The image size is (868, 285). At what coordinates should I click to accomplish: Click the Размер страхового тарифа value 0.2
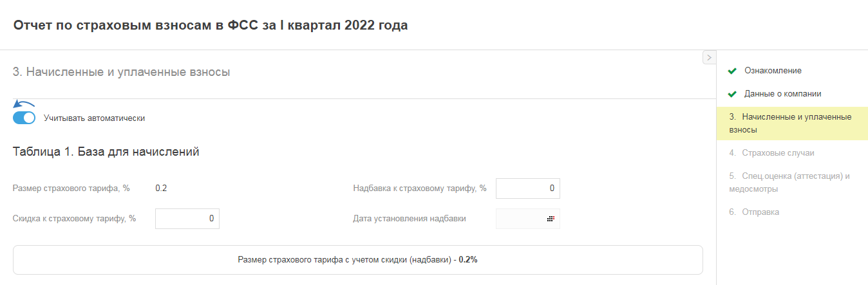coord(161,188)
